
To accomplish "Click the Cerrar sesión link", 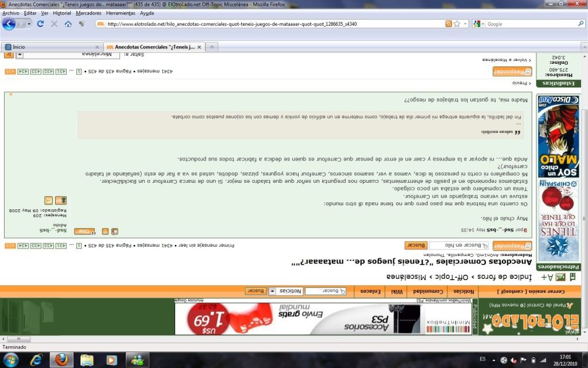I will pos(531,292).
